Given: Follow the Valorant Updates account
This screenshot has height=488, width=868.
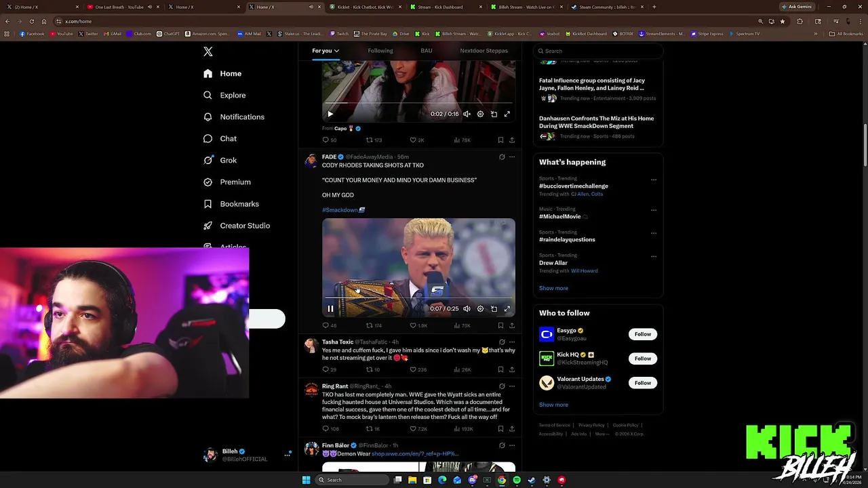Looking at the screenshot, I should click(643, 383).
